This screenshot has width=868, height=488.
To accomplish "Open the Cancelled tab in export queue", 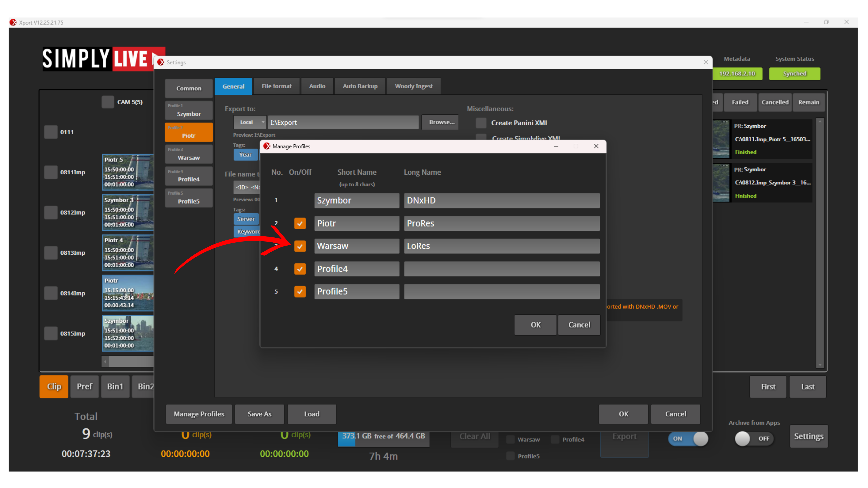I will [775, 102].
